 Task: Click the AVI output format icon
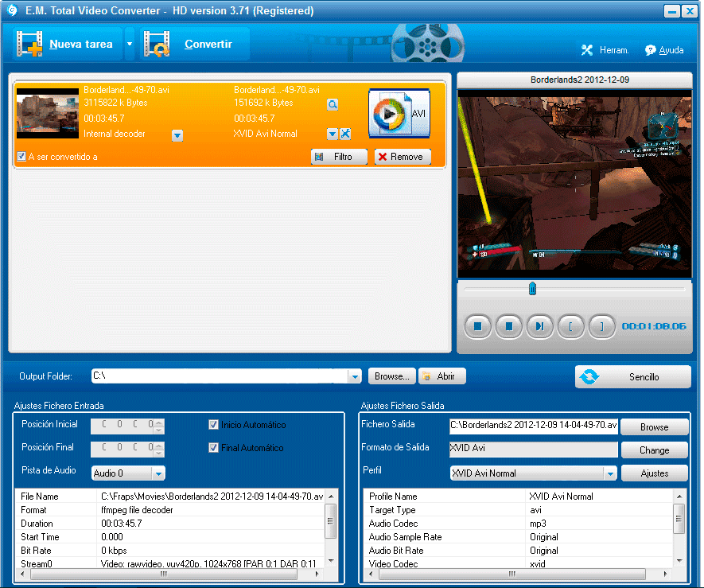(401, 112)
